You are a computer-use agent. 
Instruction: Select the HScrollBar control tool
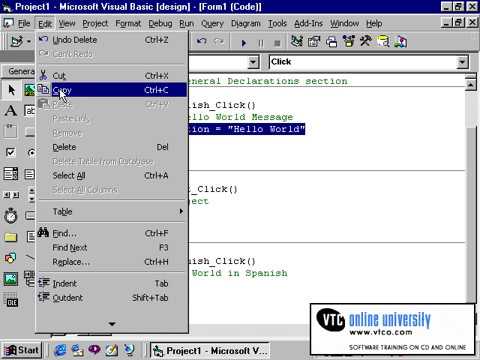(11, 195)
